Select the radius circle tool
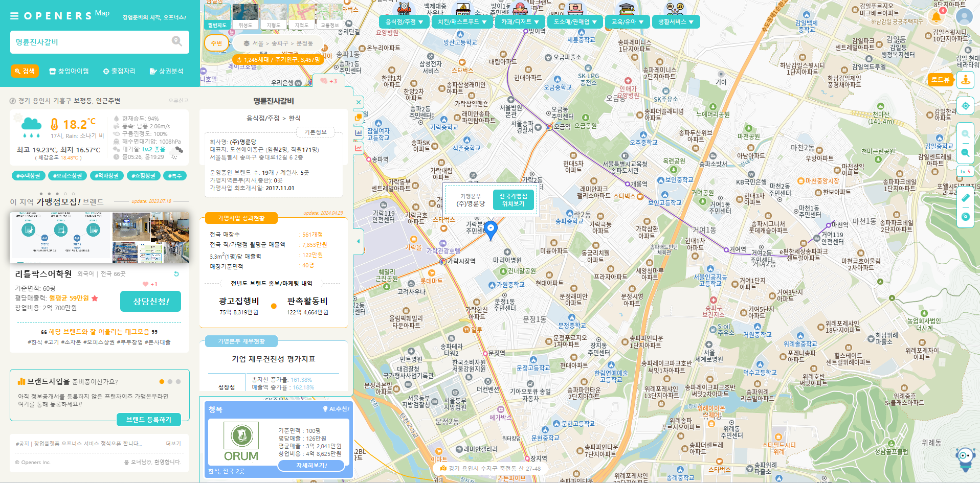This screenshot has height=483, width=980. point(965,217)
